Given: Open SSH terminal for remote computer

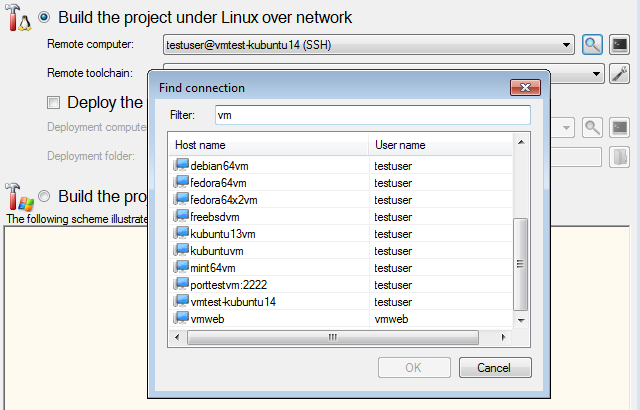Looking at the screenshot, I should pyautogui.click(x=620, y=44).
